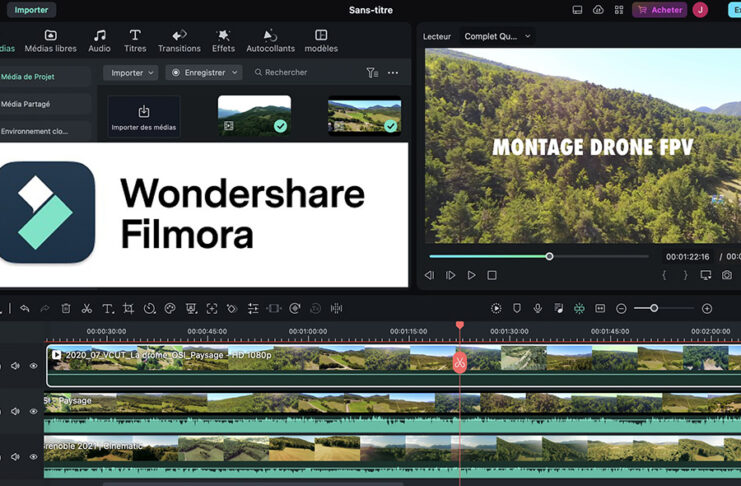Open the Titres tab
741x486 pixels.
click(135, 41)
